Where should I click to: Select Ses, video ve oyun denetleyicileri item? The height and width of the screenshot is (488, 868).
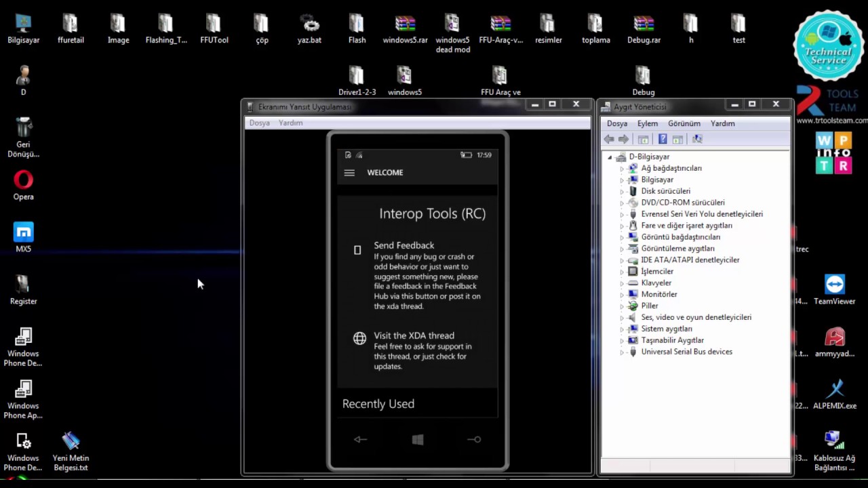696,317
